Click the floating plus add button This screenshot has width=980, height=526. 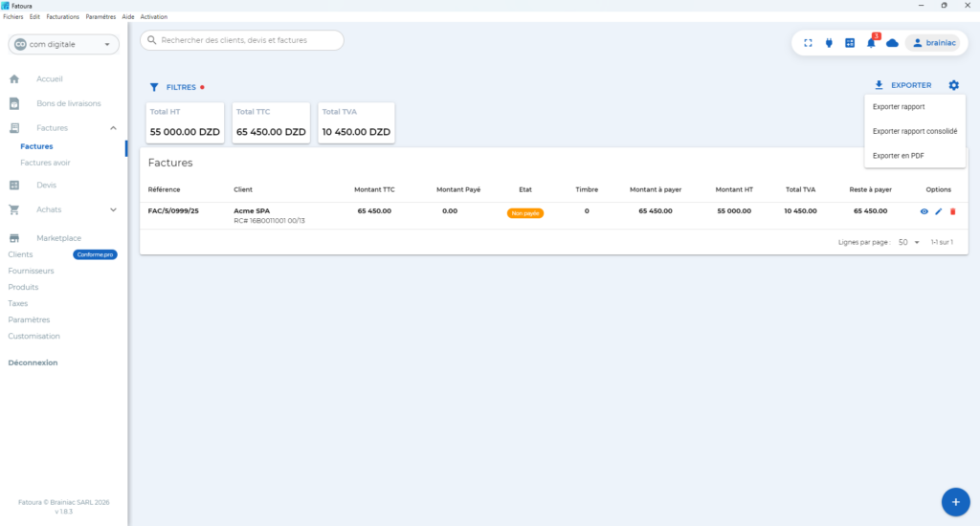tap(956, 502)
